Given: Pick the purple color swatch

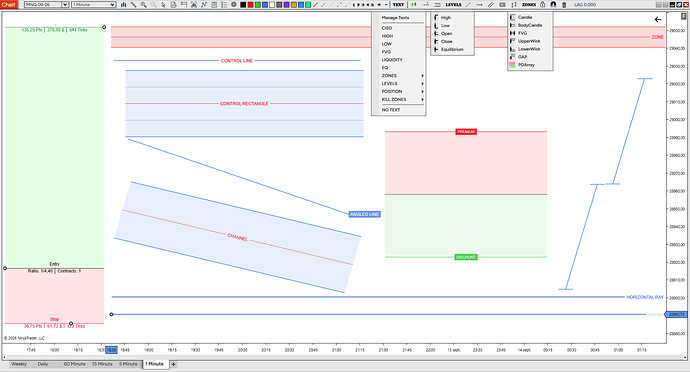Looking at the screenshot, I should (286, 4).
